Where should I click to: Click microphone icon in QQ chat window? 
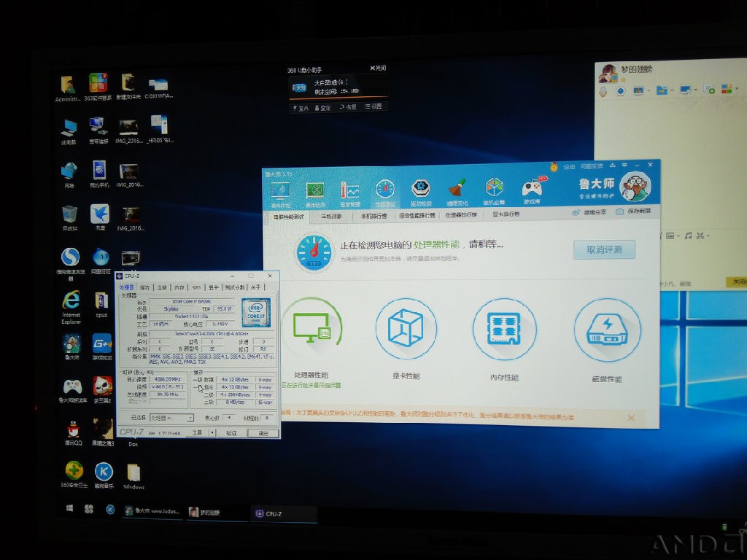(x=603, y=90)
